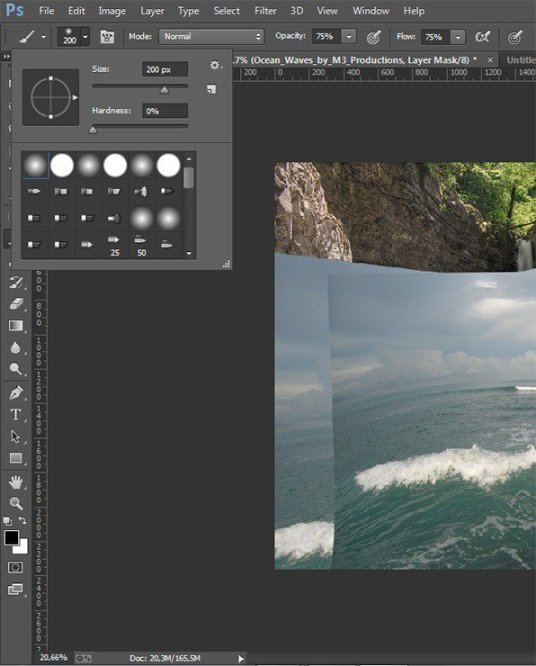Click the brush Size input field
The image size is (536, 666).
pyautogui.click(x=165, y=69)
